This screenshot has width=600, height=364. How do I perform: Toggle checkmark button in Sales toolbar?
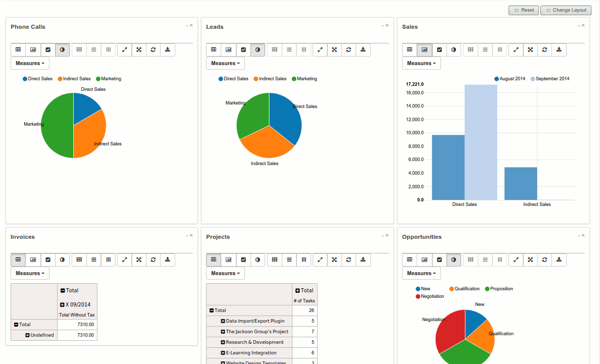pyautogui.click(x=439, y=50)
